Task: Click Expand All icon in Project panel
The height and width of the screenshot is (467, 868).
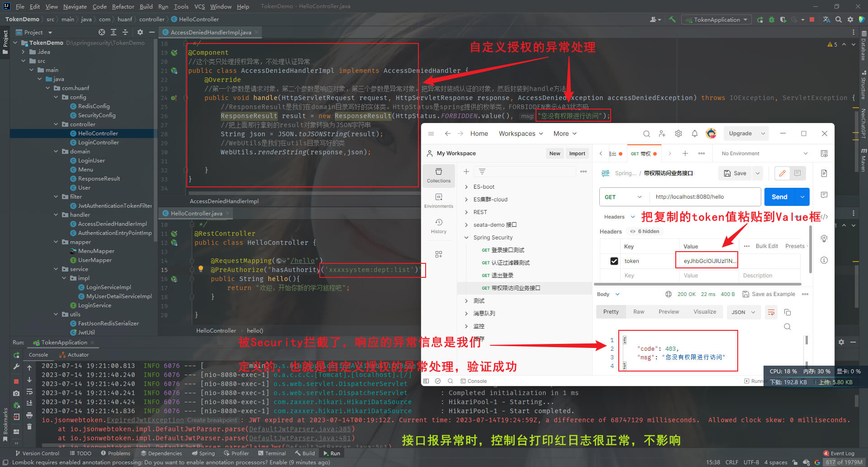Action: 114,32
